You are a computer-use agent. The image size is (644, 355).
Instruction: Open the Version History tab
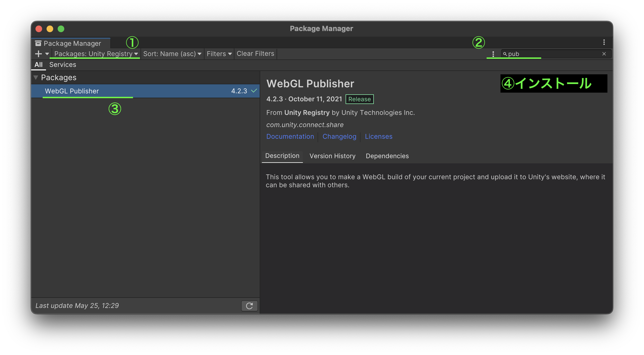click(x=332, y=156)
